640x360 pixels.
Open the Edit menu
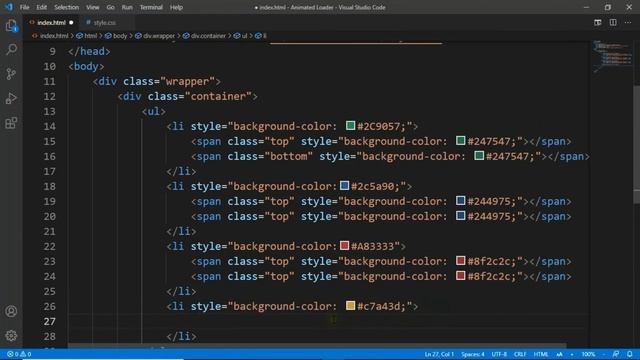(41, 7)
